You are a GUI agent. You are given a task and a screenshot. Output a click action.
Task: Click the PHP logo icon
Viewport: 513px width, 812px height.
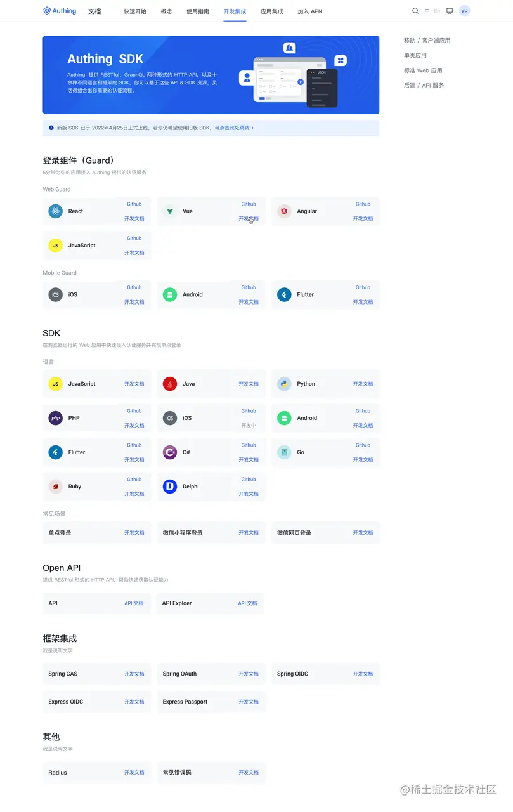pyautogui.click(x=56, y=418)
